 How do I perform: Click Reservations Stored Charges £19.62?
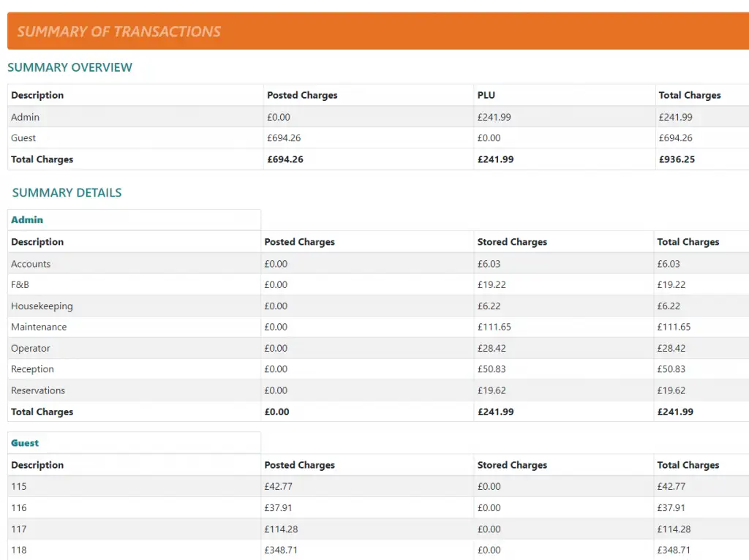coord(492,390)
